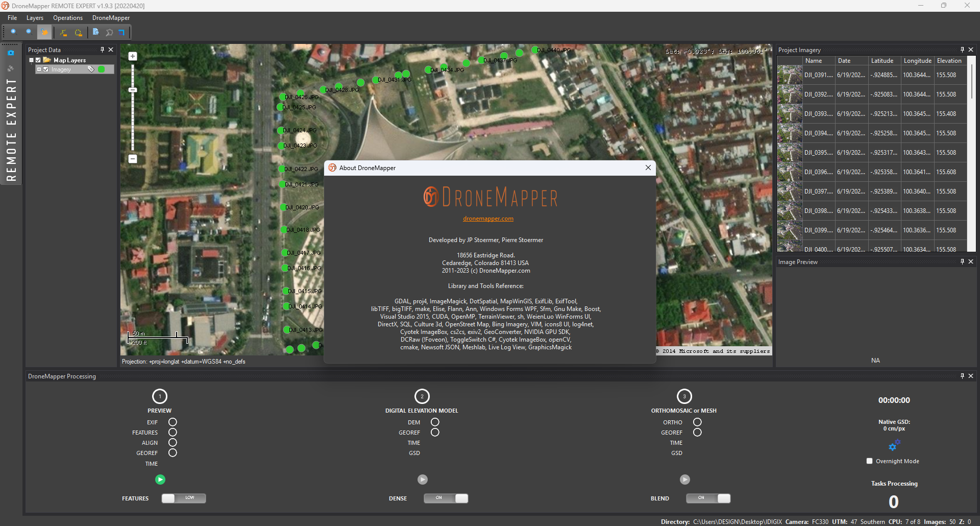The height and width of the screenshot is (526, 980).
Task: Toggle the Imagery layer checkbox
Action: coord(45,69)
